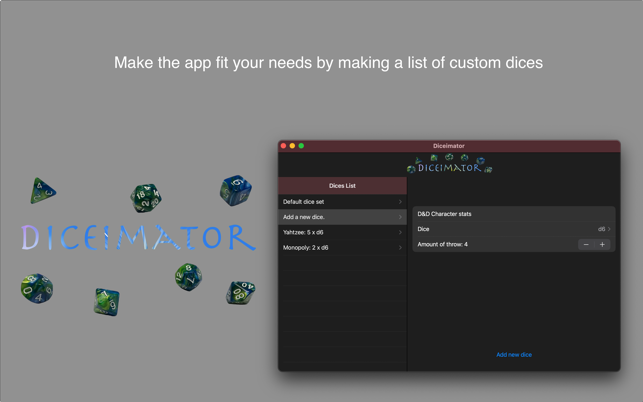Screen dimensions: 643x402
Task: Expand chevron on Default dice set row
Action: [400, 202]
